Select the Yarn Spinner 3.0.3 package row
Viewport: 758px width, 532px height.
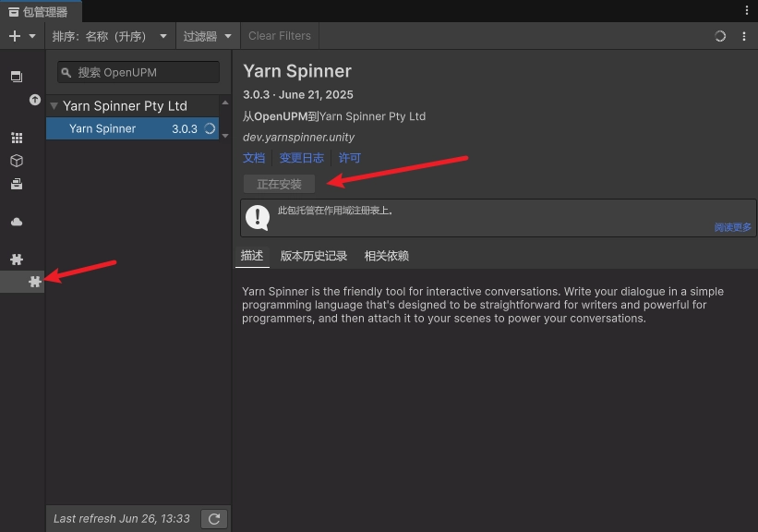click(x=132, y=128)
